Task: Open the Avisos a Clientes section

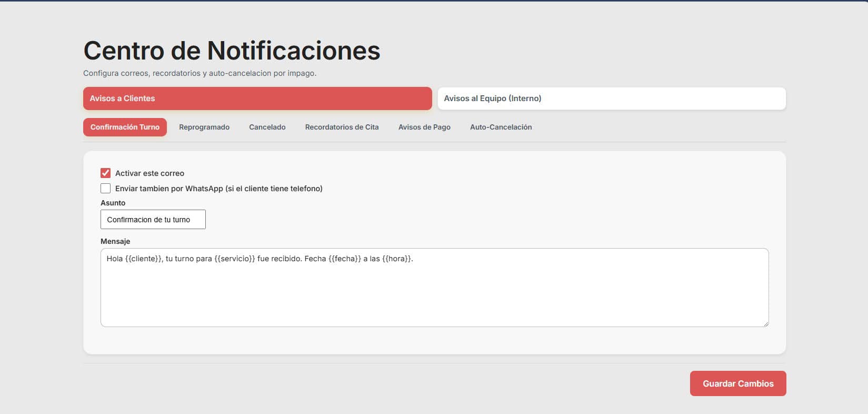Action: tap(257, 98)
